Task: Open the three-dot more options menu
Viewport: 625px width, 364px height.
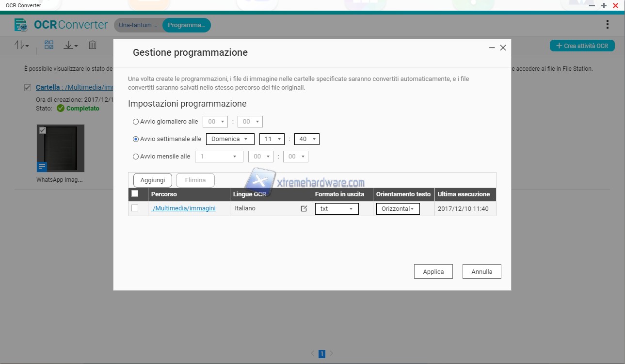Action: (x=608, y=25)
